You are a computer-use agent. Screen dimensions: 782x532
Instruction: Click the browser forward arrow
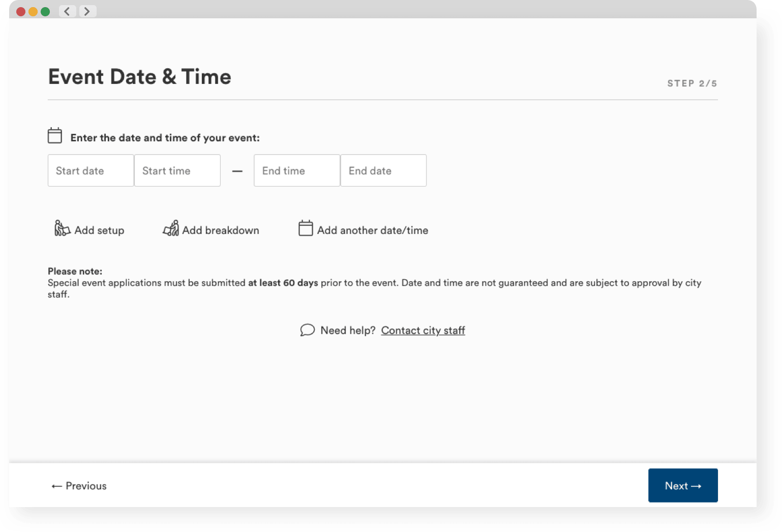coord(87,11)
